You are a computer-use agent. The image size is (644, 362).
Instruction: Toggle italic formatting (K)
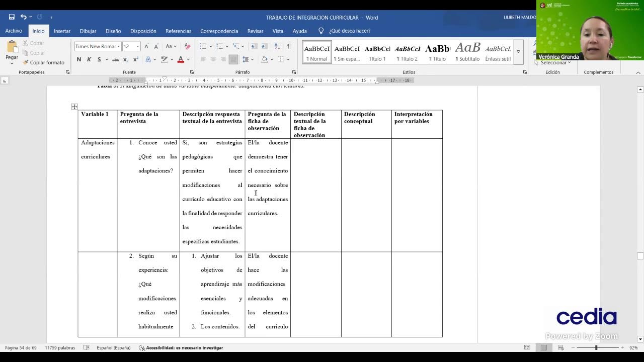89,59
